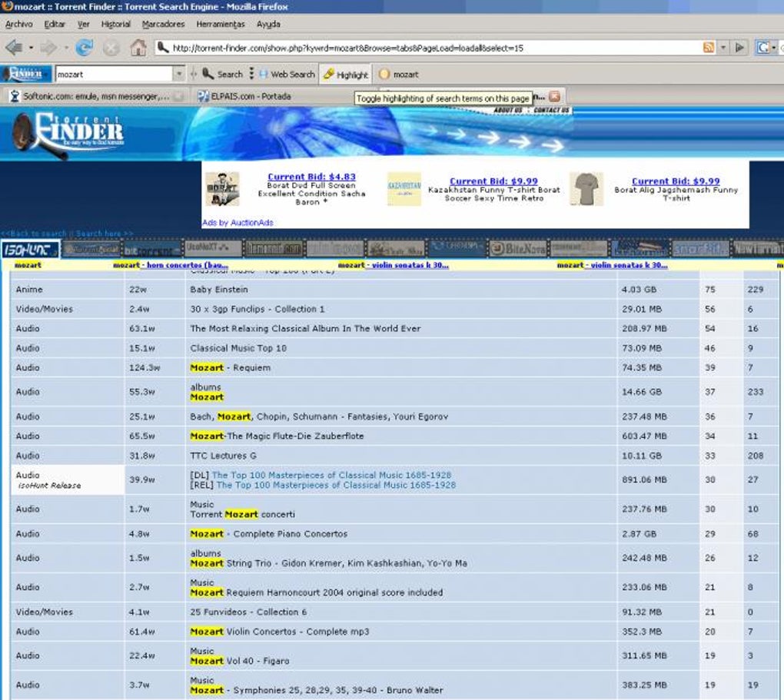The image size is (784, 700).
Task: Open the Marcadores menu
Action: [x=163, y=24]
